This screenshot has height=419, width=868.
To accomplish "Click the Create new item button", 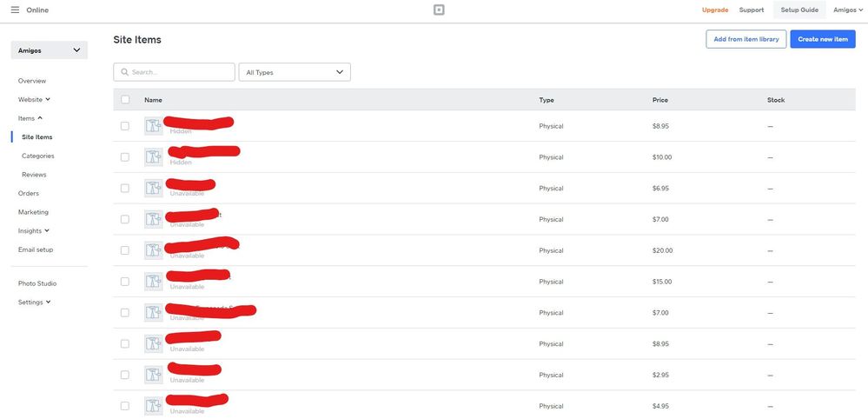I will (822, 39).
